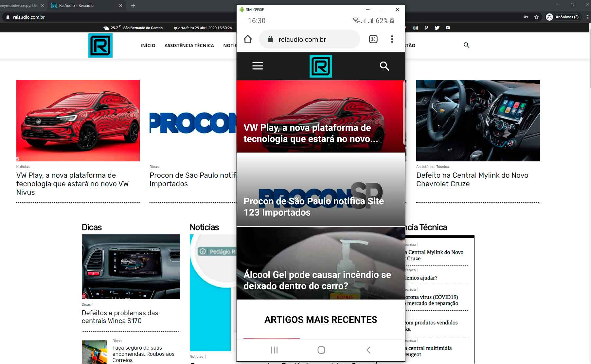Click the Instagram icon in top bar
Image resolution: width=591 pixels, height=364 pixels.
[x=416, y=28]
